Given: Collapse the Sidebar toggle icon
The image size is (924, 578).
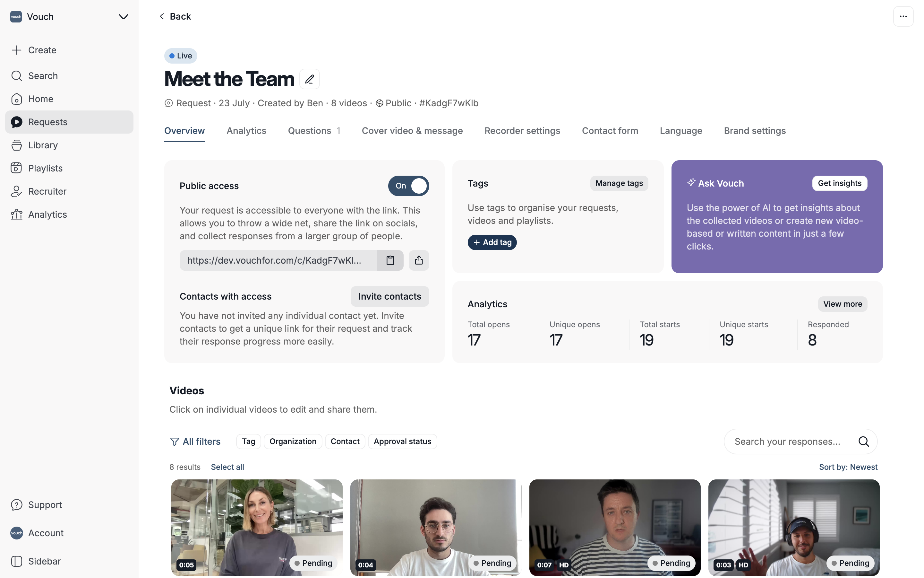Looking at the screenshot, I should 16,561.
